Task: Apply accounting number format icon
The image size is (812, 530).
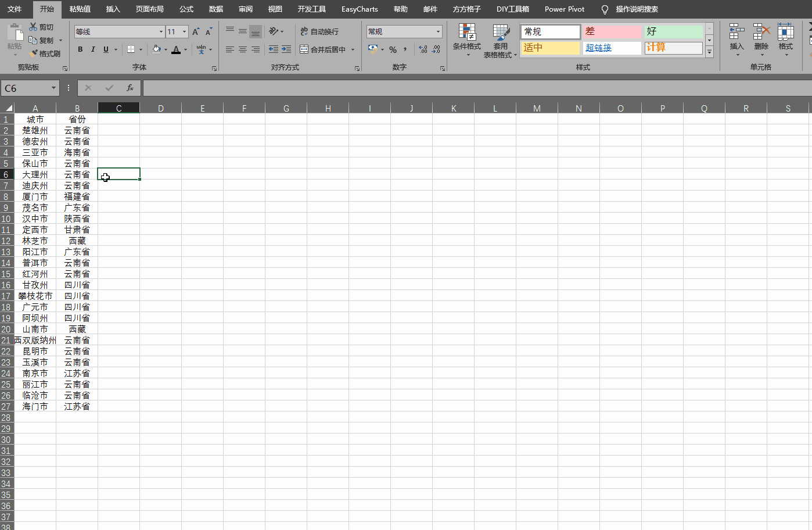Action: click(373, 49)
